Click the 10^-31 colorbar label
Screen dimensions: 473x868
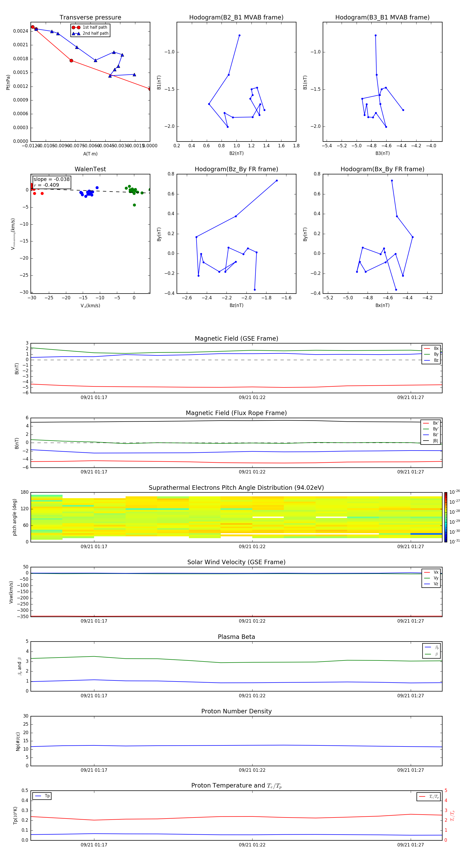455,542
